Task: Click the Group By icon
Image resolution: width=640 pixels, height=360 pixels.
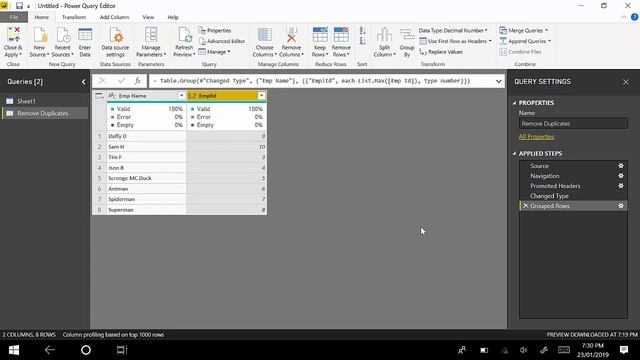Action: coord(407,35)
